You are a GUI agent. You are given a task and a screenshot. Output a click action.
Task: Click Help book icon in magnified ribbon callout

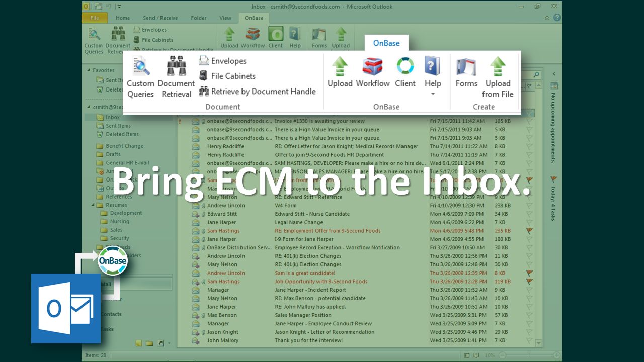(x=433, y=66)
